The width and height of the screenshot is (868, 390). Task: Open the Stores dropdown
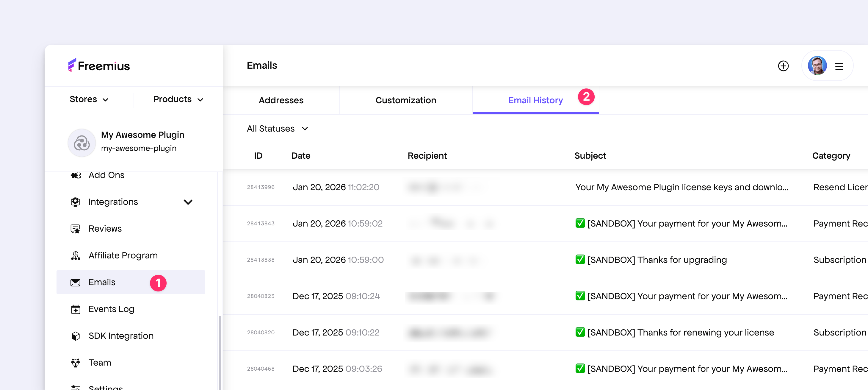(x=89, y=99)
